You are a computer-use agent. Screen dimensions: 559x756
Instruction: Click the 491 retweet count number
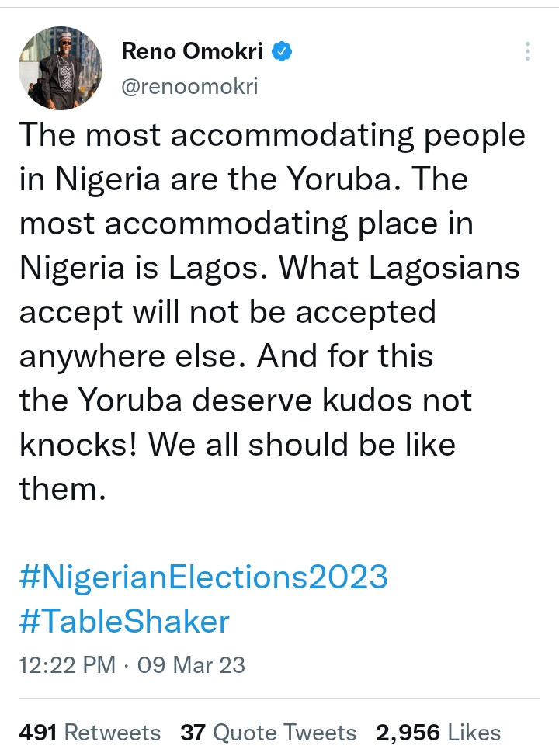pos(38,732)
